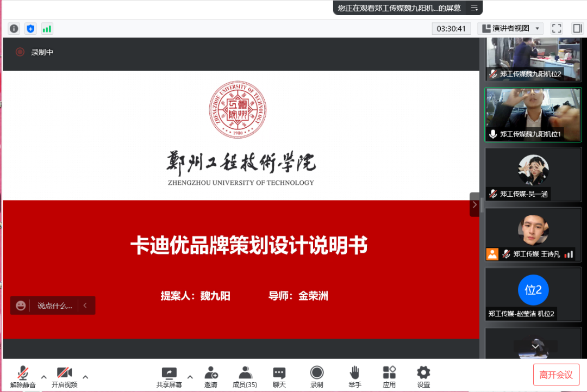Click the red university seal logo
Screen dimensions: 587x392
coord(238,109)
